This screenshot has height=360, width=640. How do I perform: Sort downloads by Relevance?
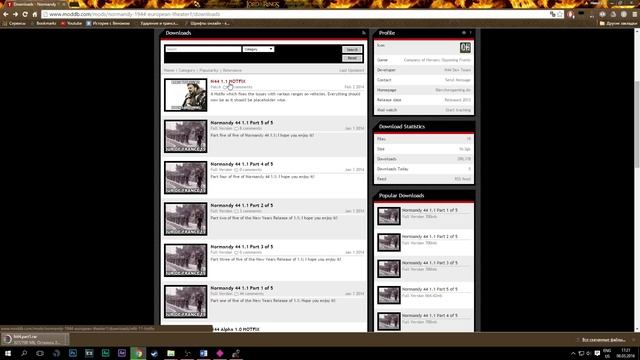click(232, 70)
